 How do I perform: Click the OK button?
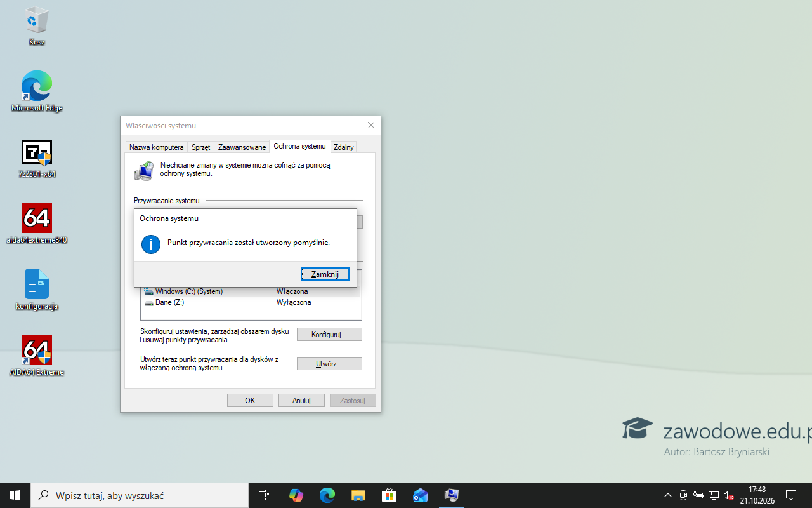coord(250,401)
